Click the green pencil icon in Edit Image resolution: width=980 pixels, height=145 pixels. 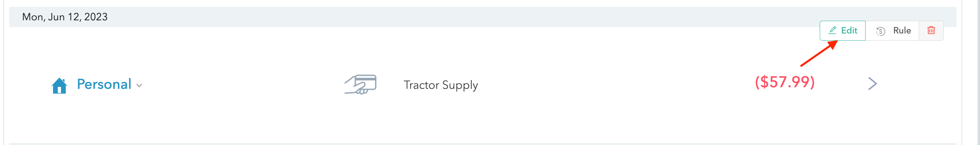click(832, 30)
